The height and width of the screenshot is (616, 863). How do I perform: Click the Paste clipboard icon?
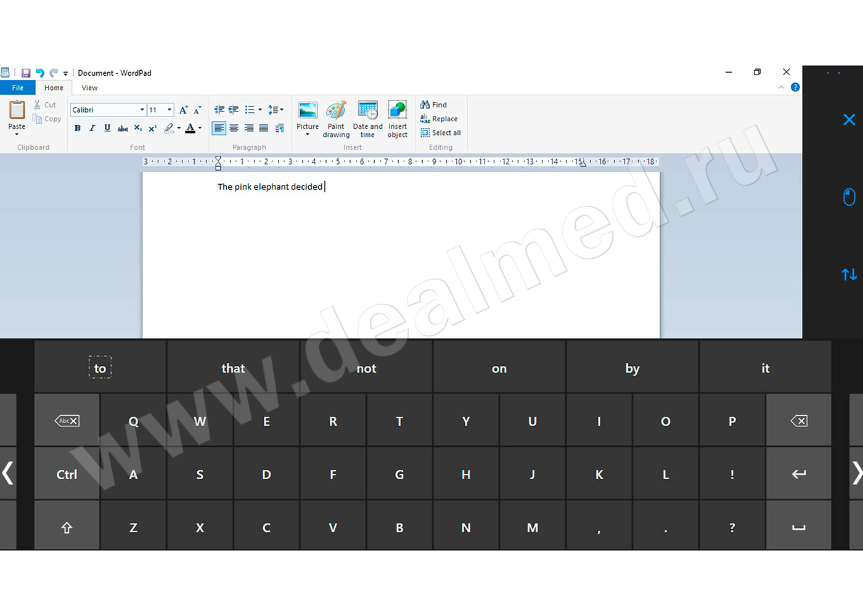pyautogui.click(x=17, y=110)
